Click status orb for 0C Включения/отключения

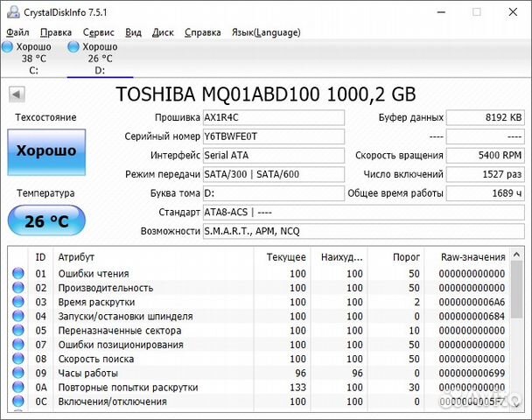click(18, 402)
